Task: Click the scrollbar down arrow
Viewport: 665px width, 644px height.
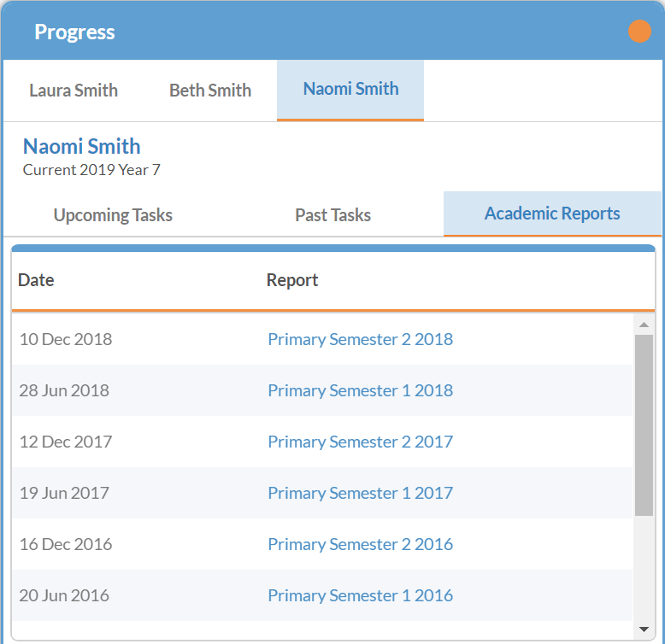Action: click(644, 630)
